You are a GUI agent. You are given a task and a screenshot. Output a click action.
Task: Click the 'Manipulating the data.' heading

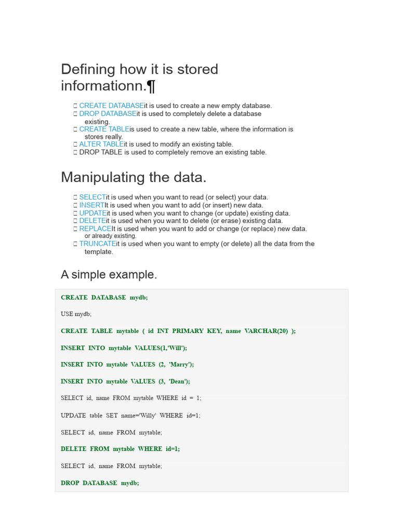[x=134, y=177]
